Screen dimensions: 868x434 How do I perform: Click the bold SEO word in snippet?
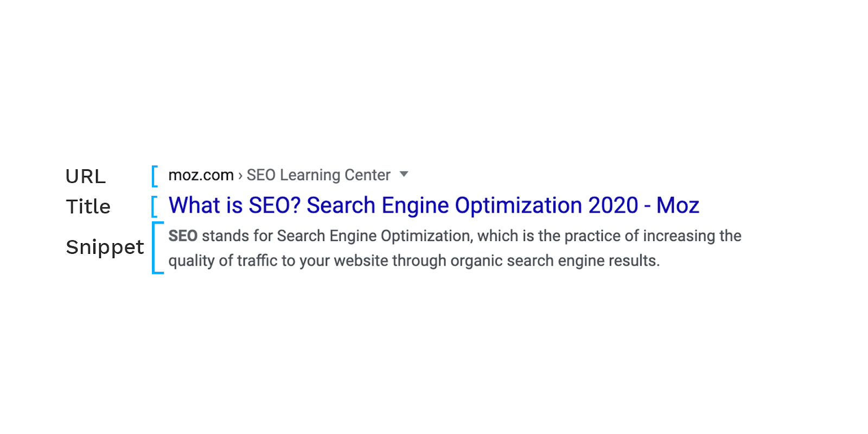tap(183, 236)
